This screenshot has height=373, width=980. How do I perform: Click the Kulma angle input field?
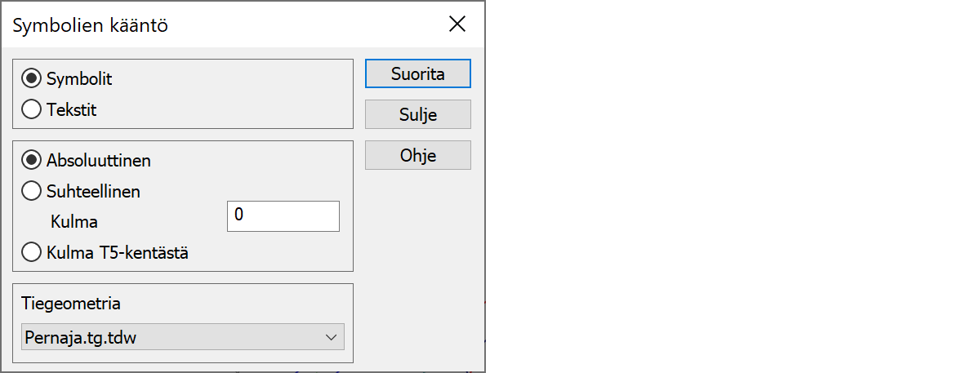pyautogui.click(x=283, y=216)
